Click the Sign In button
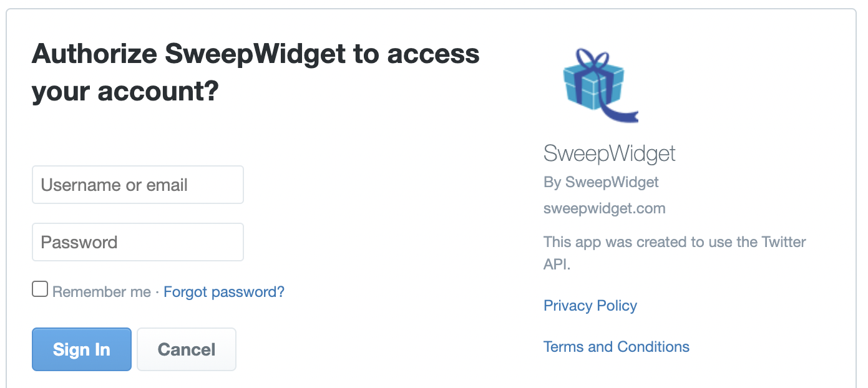The image size is (868, 388). tap(81, 349)
